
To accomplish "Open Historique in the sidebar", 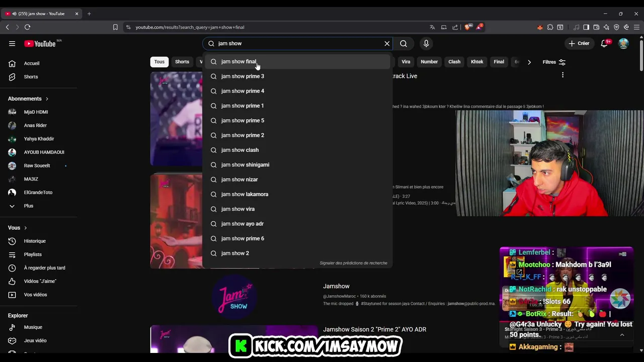I will (39, 241).
